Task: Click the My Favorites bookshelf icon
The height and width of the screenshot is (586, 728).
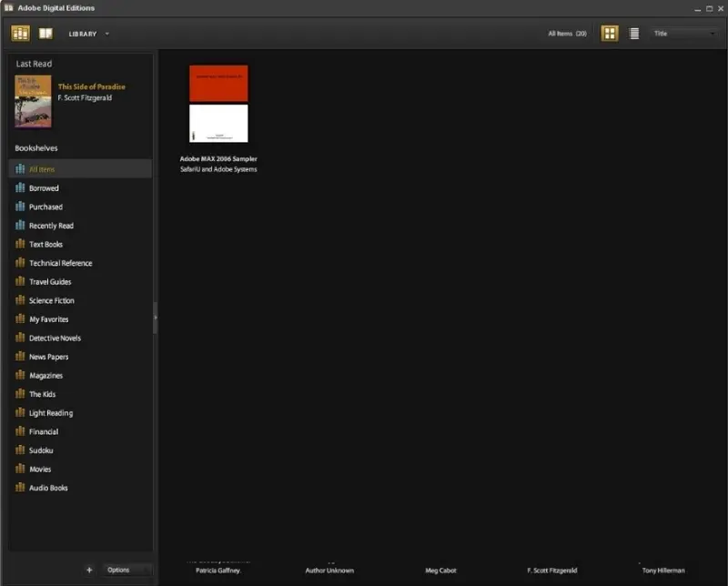Action: click(20, 318)
